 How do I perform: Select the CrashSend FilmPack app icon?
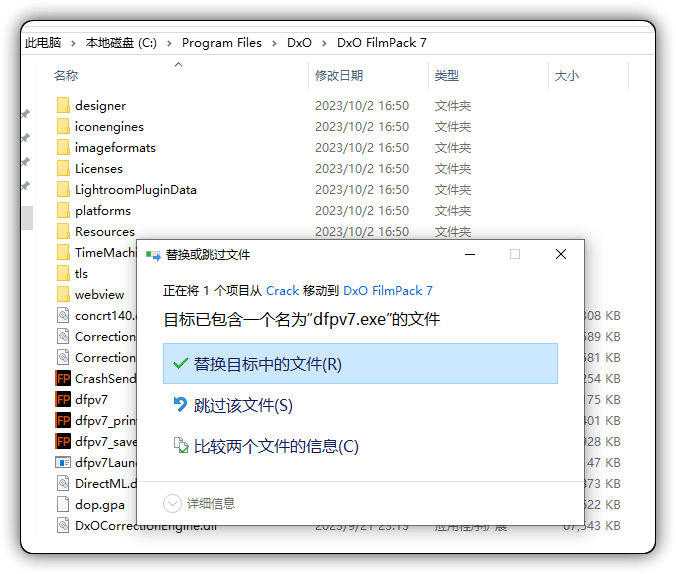coord(63,378)
